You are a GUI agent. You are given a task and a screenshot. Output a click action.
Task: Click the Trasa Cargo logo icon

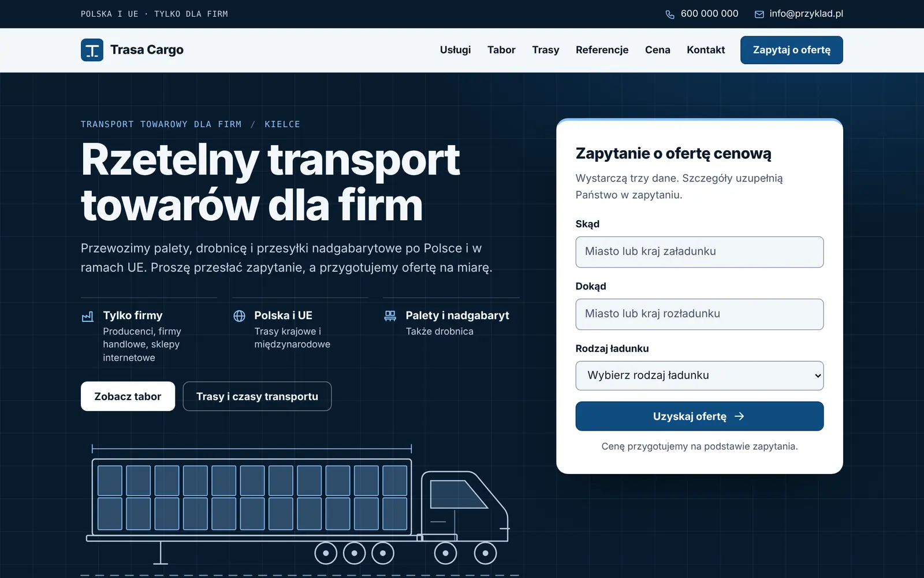[92, 50]
